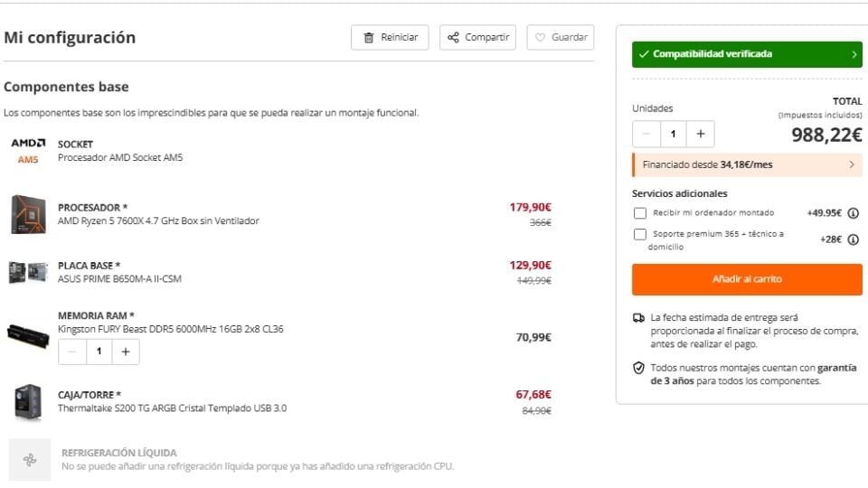Click the 988,22€ total price

(826, 135)
